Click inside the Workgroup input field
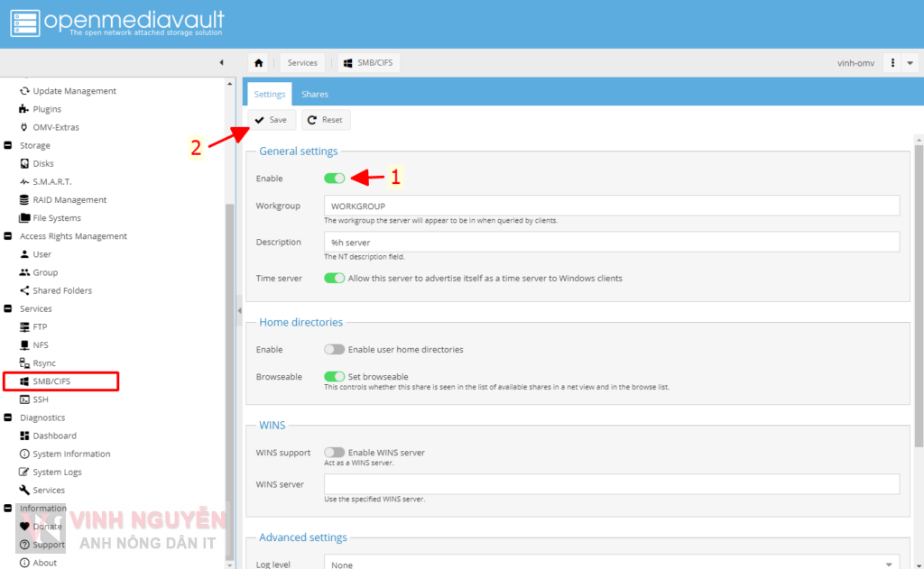 pos(541,206)
